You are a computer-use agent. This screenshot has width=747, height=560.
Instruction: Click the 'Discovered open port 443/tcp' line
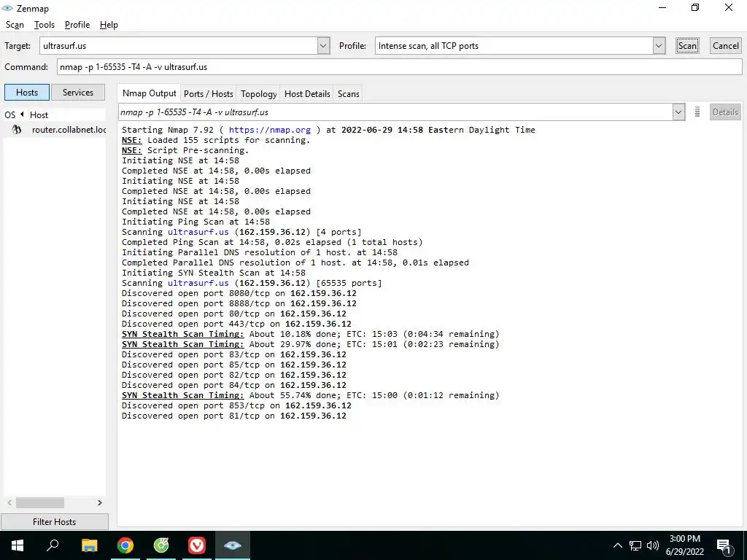[x=236, y=324]
